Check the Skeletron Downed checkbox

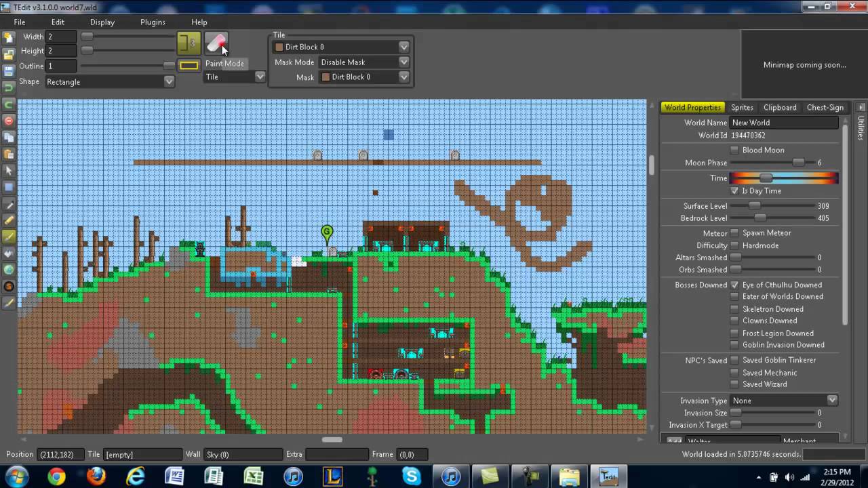point(734,309)
